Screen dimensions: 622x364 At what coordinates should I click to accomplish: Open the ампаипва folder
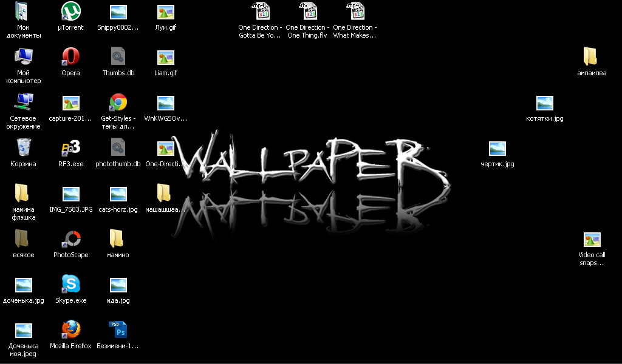[x=592, y=57]
